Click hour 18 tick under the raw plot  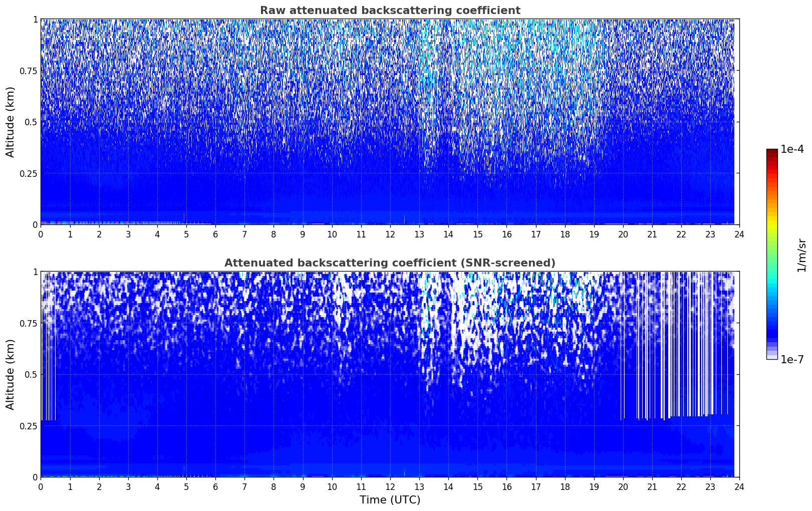(x=565, y=234)
